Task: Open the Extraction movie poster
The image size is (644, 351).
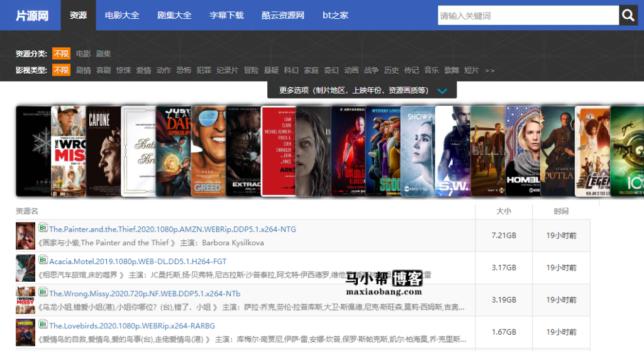Action: (x=243, y=151)
